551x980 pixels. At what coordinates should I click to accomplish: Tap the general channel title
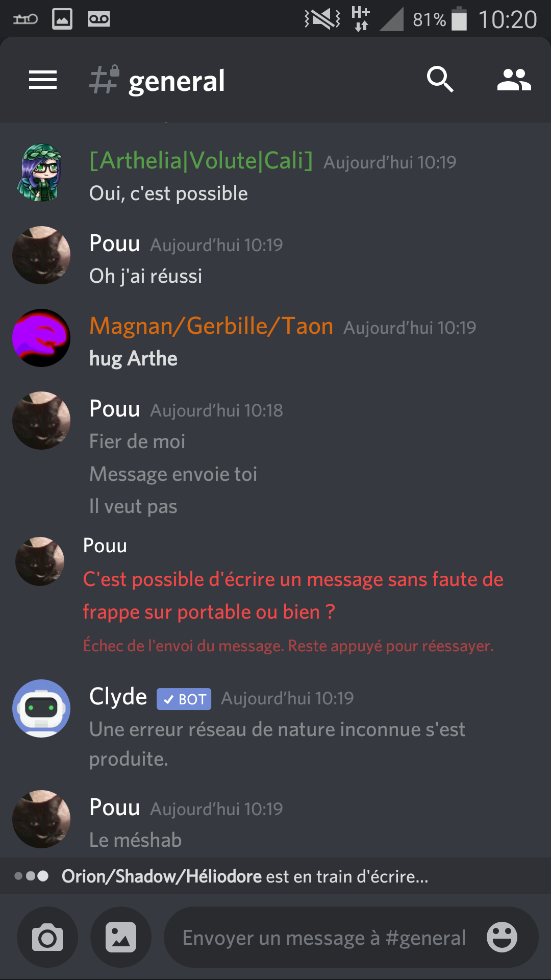177,81
